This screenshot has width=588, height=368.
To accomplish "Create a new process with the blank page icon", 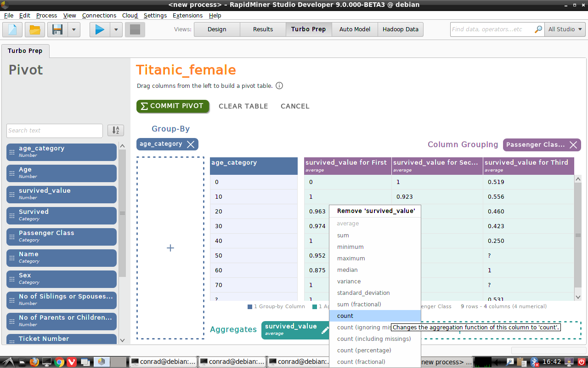I will 12,29.
